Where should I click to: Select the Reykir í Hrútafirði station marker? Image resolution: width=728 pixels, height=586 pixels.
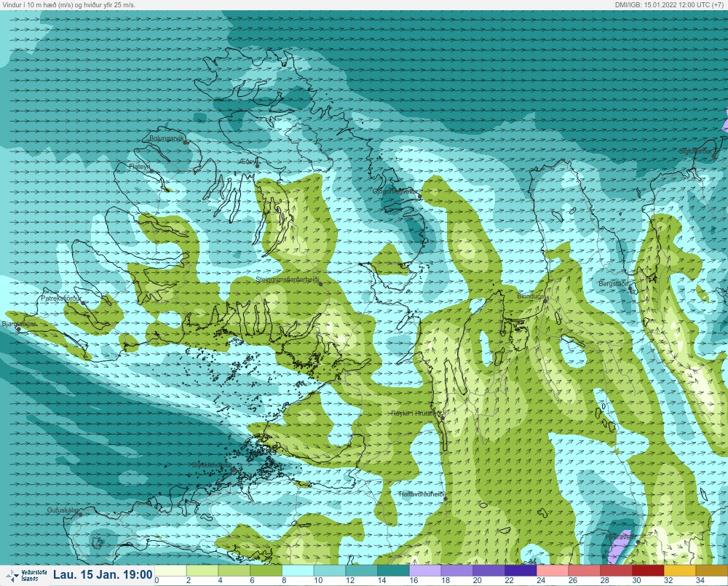[x=443, y=419]
